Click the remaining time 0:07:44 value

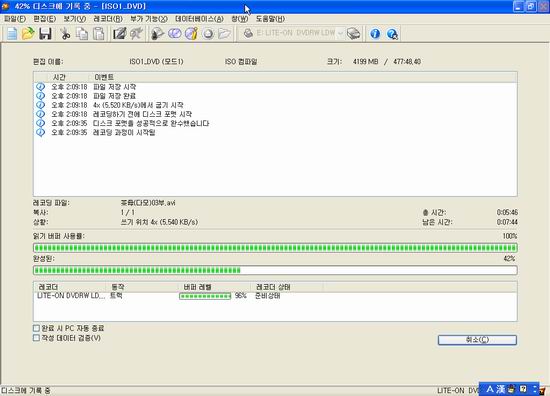tap(507, 222)
